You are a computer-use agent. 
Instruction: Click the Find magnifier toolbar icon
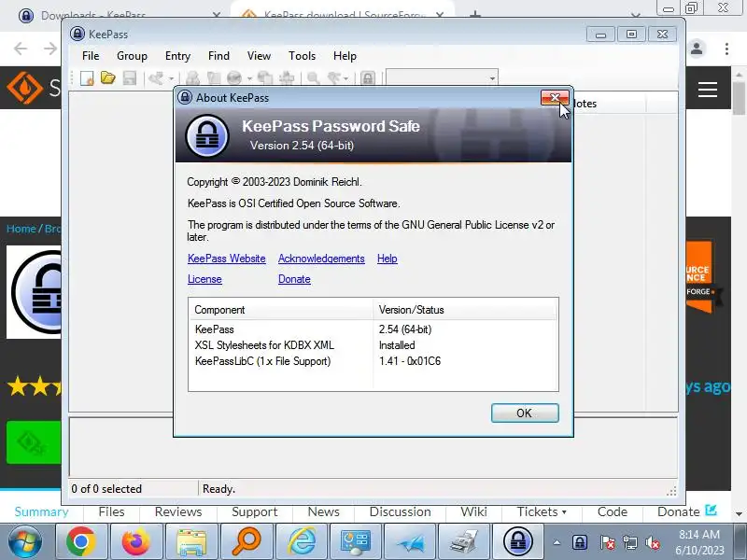314,78
